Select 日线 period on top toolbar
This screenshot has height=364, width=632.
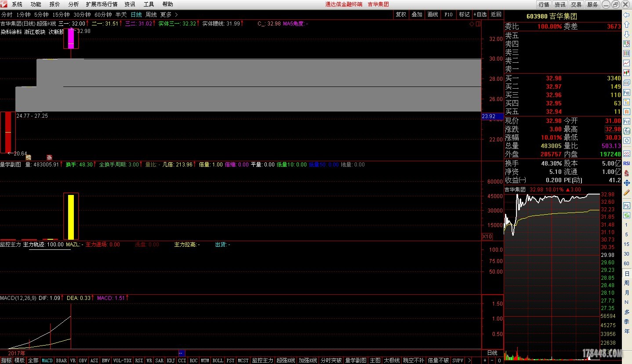(136, 14)
